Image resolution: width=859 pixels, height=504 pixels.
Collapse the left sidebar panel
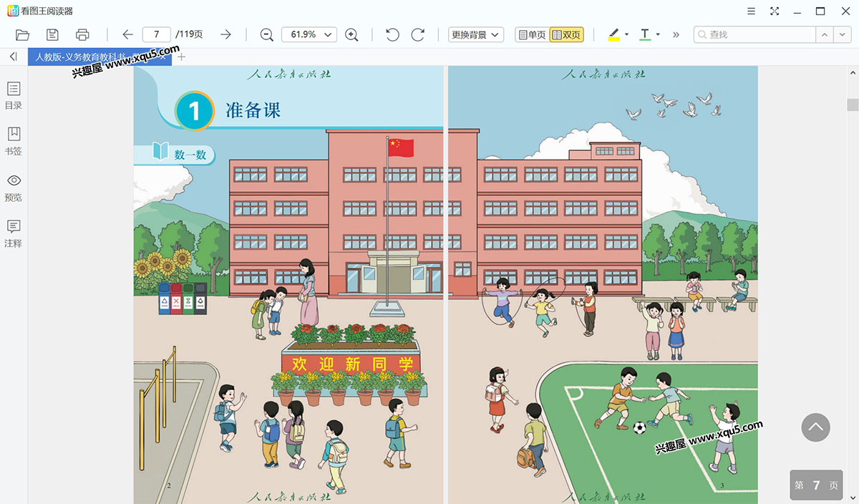click(13, 57)
